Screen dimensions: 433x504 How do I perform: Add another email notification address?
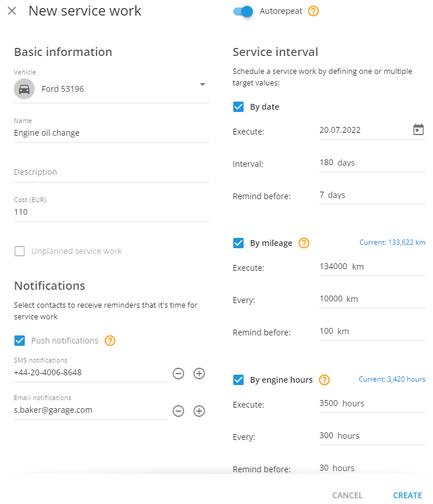tap(199, 411)
